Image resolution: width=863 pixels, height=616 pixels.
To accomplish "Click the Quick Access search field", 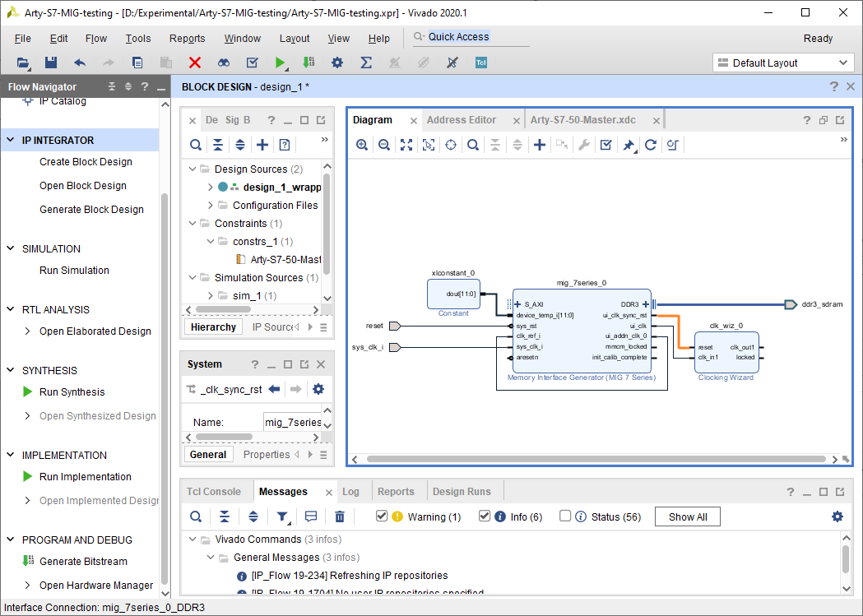I will 471,37.
